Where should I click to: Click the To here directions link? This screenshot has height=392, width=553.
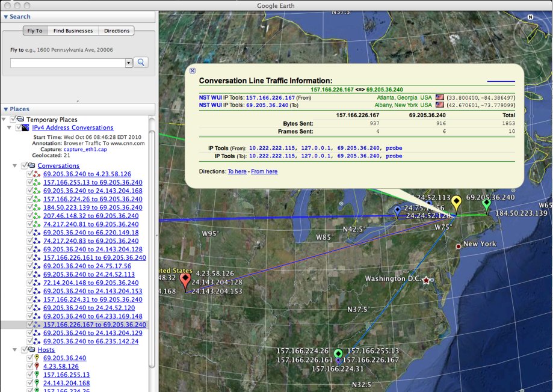237,171
